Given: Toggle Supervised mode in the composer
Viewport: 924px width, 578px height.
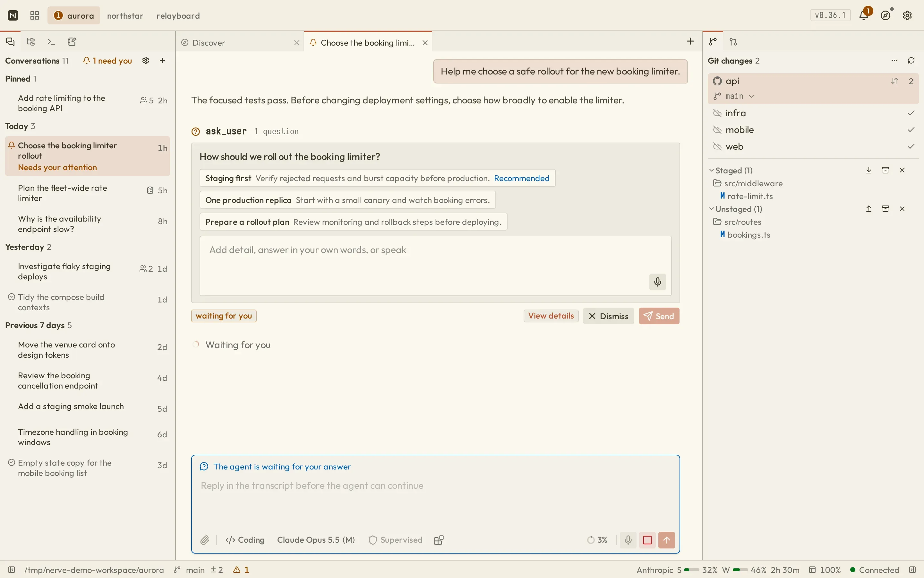Looking at the screenshot, I should click(396, 540).
